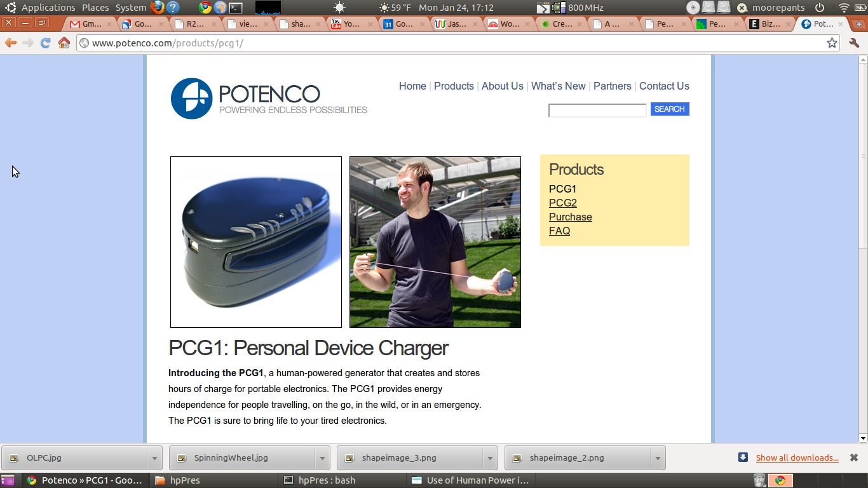Click the system monitor graph applet
868x488 pixels.
click(268, 8)
